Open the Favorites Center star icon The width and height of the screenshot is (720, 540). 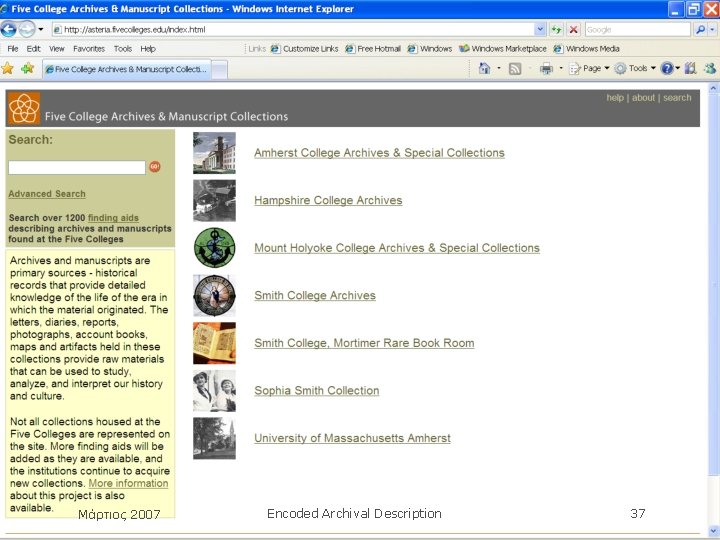tap(8, 69)
